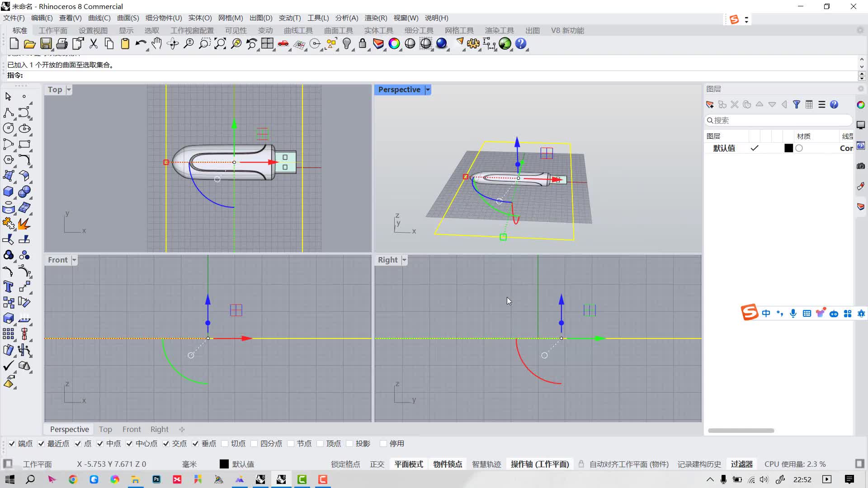The image size is (868, 488).
Task: Open the 曲面(S) menu
Action: pos(128,18)
